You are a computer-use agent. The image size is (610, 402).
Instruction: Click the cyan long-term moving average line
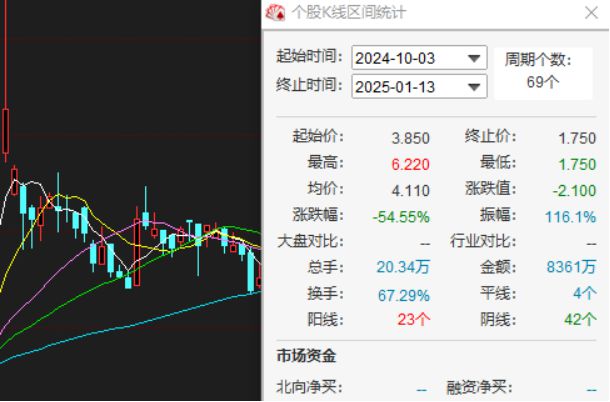pos(128,326)
